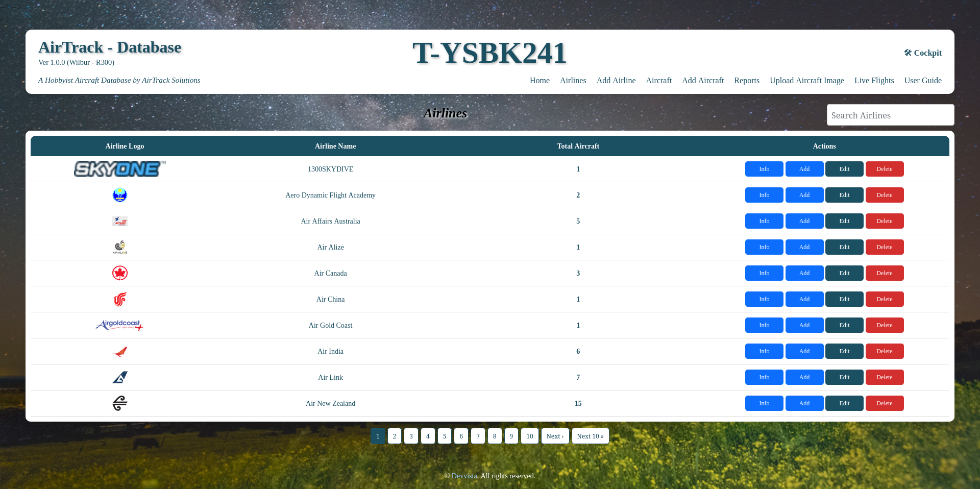This screenshot has width=980, height=489.
Task: View Info for Air Gold Coast
Action: 764,325
